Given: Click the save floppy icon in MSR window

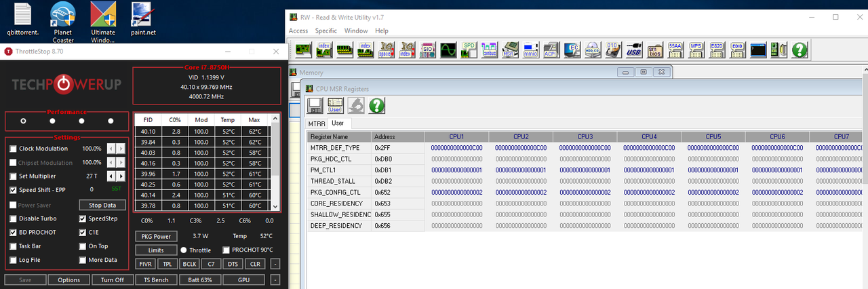Looking at the screenshot, I should (315, 105).
